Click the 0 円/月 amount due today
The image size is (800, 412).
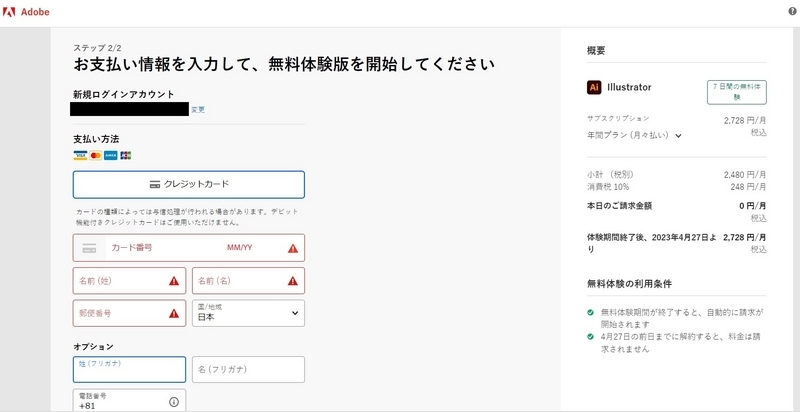[x=752, y=206]
